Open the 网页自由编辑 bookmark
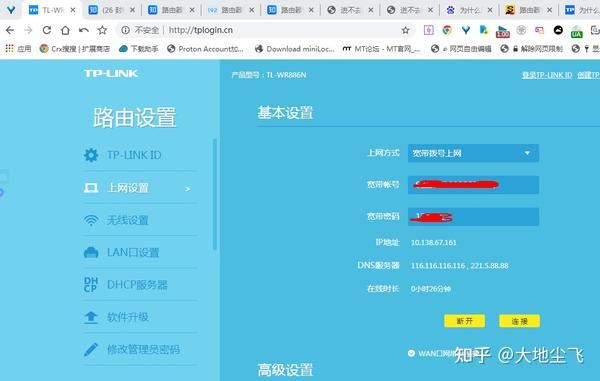Image resolution: width=600 pixels, height=381 pixels. point(461,49)
